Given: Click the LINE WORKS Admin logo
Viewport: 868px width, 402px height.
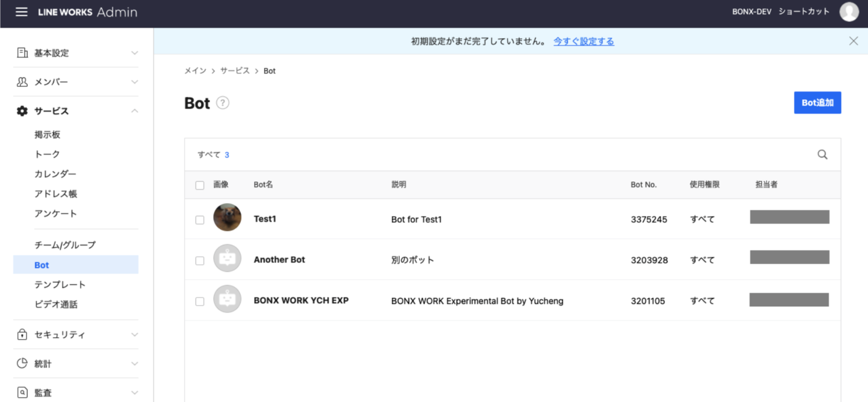Looking at the screenshot, I should pyautogui.click(x=87, y=12).
